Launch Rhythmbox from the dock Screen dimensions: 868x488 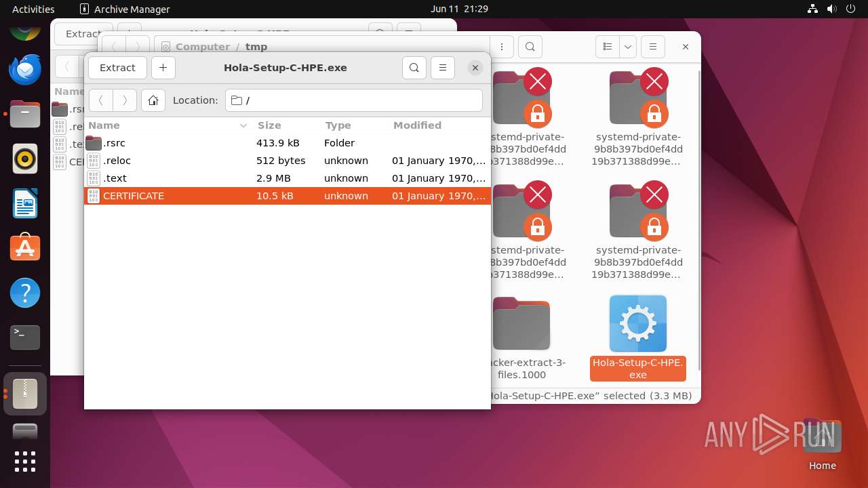coord(25,159)
